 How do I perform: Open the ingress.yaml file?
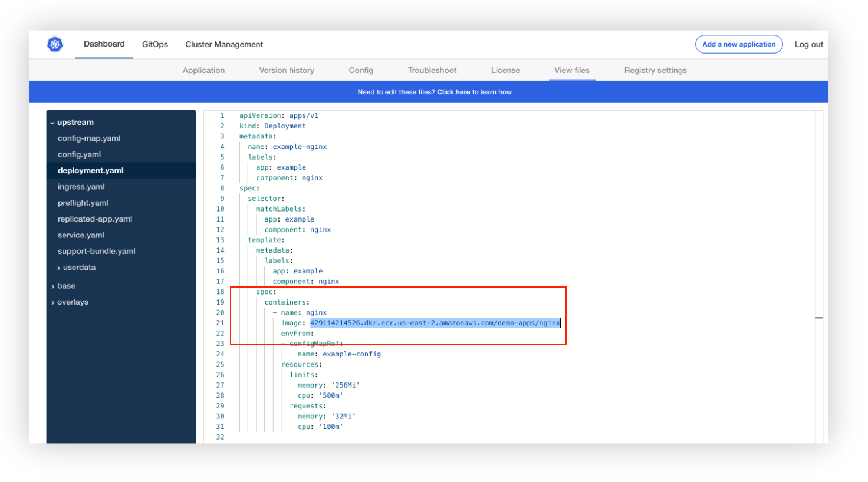(82, 186)
